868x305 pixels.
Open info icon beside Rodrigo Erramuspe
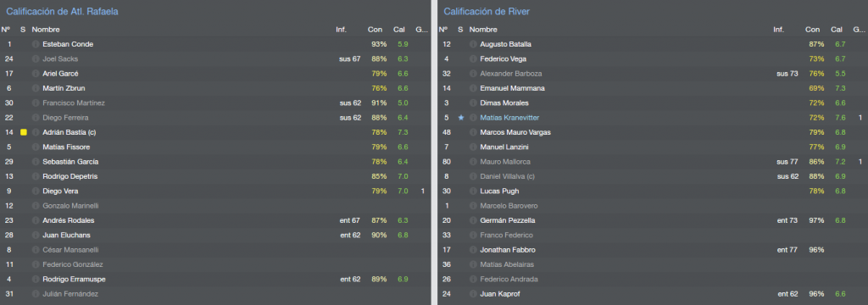tap(36, 279)
